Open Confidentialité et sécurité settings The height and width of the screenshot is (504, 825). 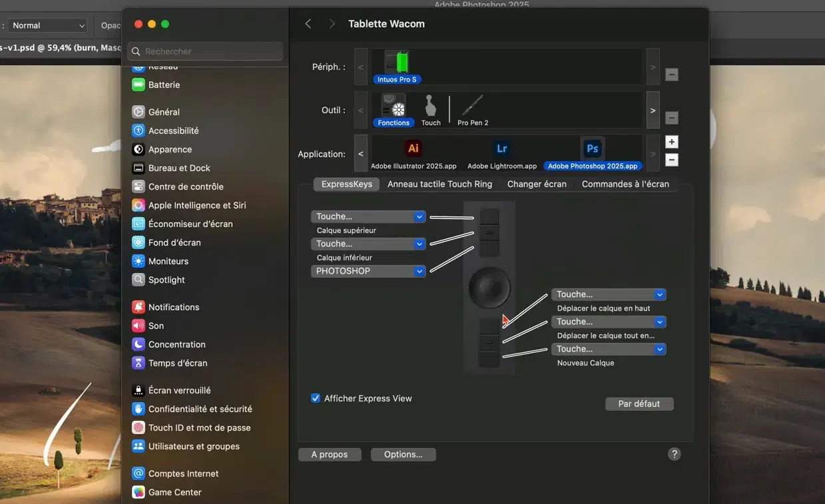[x=192, y=409]
